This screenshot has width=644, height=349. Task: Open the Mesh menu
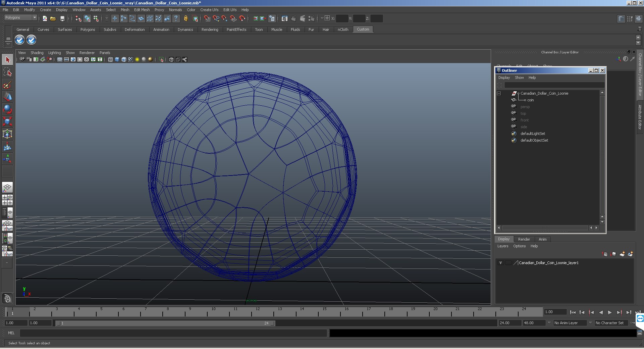point(125,10)
